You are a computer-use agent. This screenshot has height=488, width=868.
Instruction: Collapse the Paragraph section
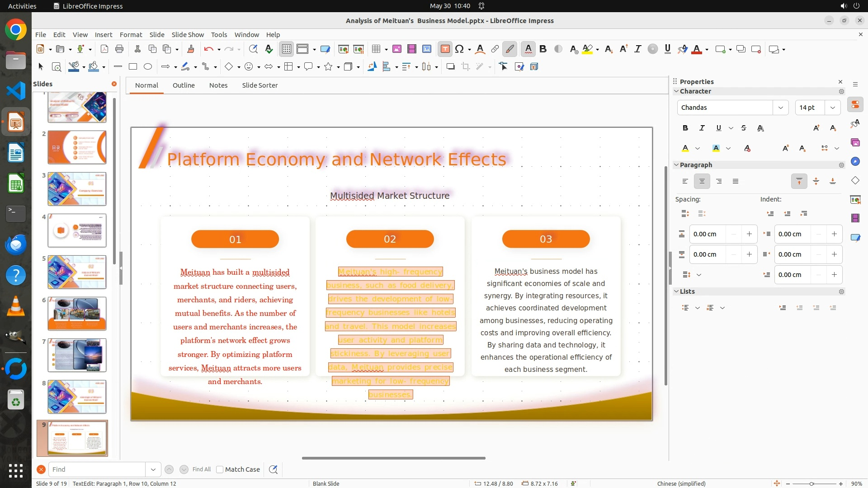tap(676, 165)
